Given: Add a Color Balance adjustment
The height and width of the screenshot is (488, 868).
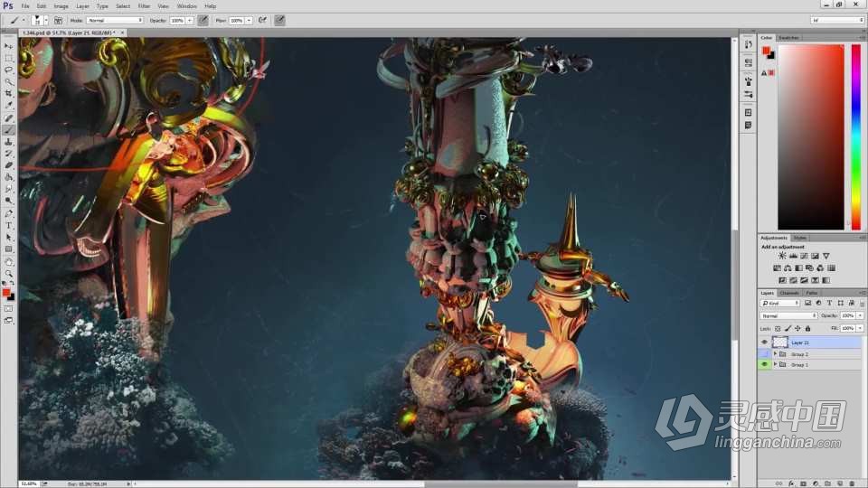Looking at the screenshot, I should click(788, 267).
